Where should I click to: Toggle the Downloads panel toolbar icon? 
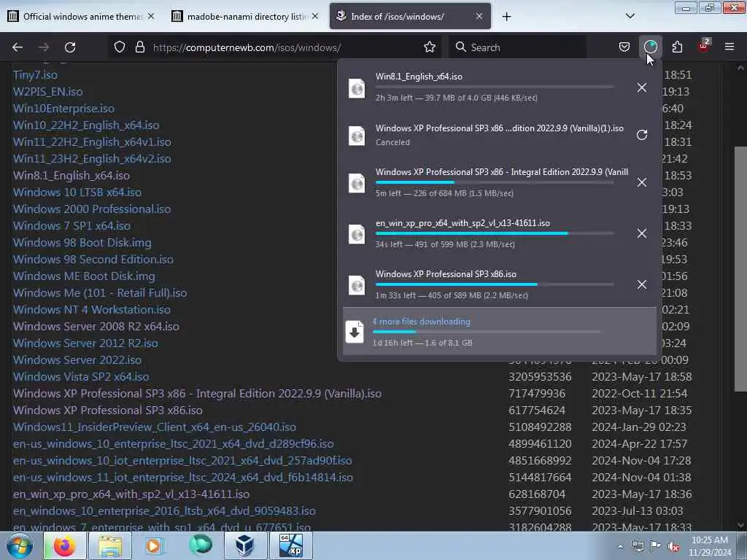(650, 47)
